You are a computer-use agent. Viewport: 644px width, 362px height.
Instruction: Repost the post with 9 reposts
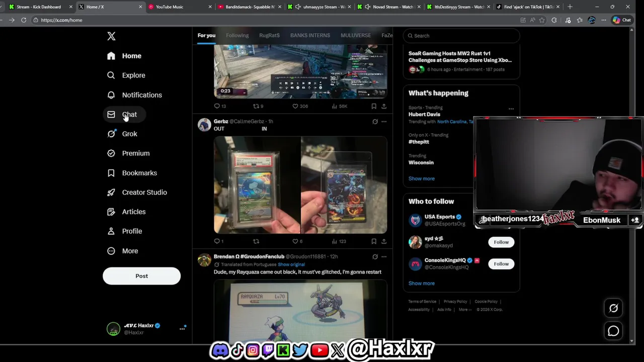click(x=258, y=106)
